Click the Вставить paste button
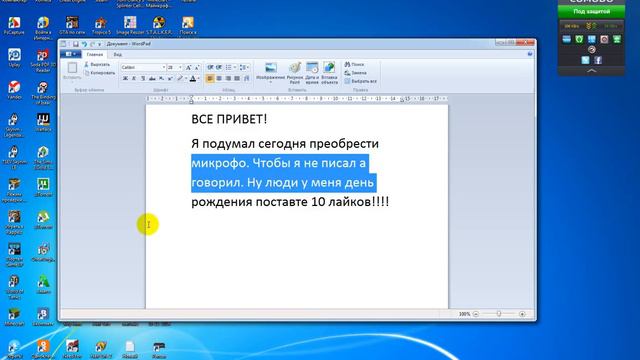This screenshot has width=640, height=360. coord(72,71)
